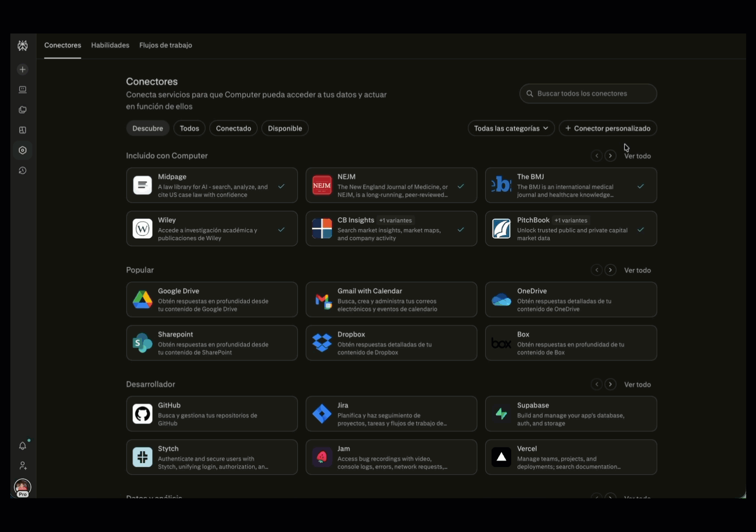The width and height of the screenshot is (756, 532).
Task: Select the Todos filter chip
Action: (190, 128)
